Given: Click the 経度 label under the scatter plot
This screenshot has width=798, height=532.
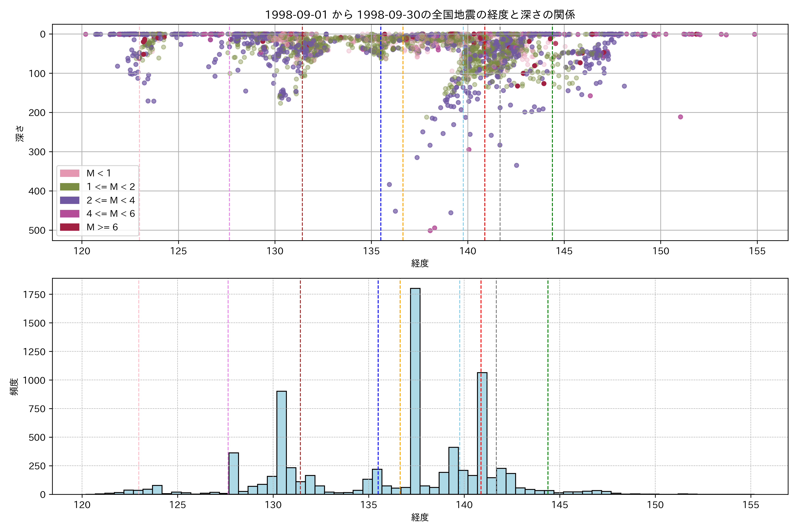Looking at the screenshot, I should [420, 263].
